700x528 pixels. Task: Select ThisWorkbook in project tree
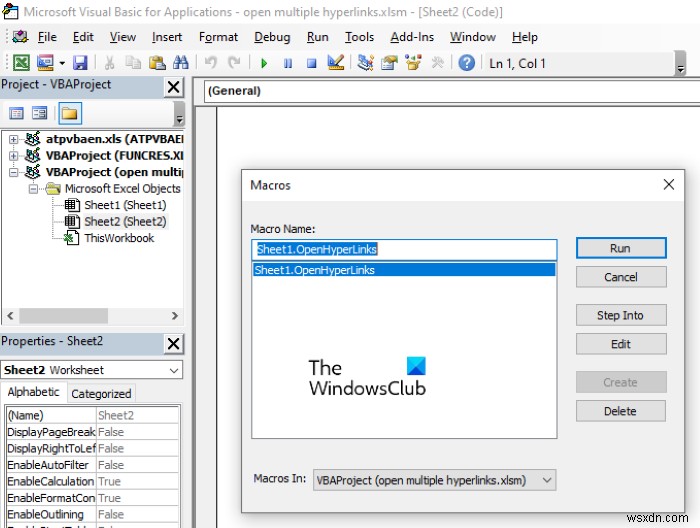[119, 238]
